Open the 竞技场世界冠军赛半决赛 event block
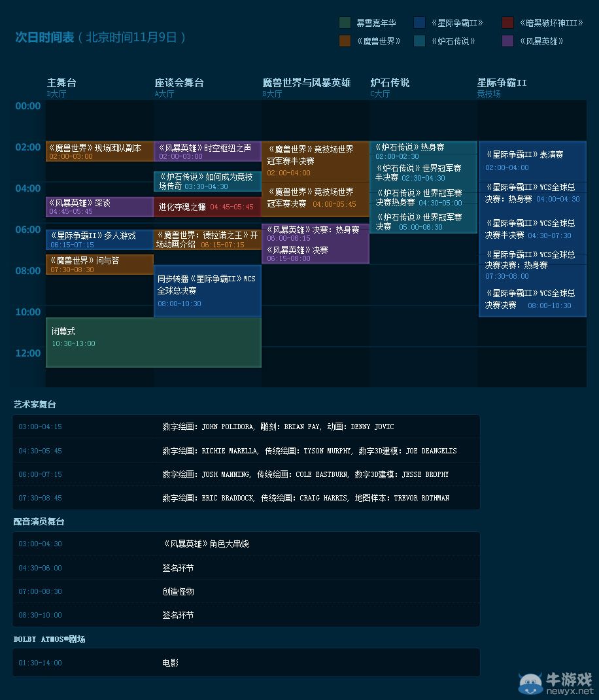The height and width of the screenshot is (700, 599). [316, 162]
